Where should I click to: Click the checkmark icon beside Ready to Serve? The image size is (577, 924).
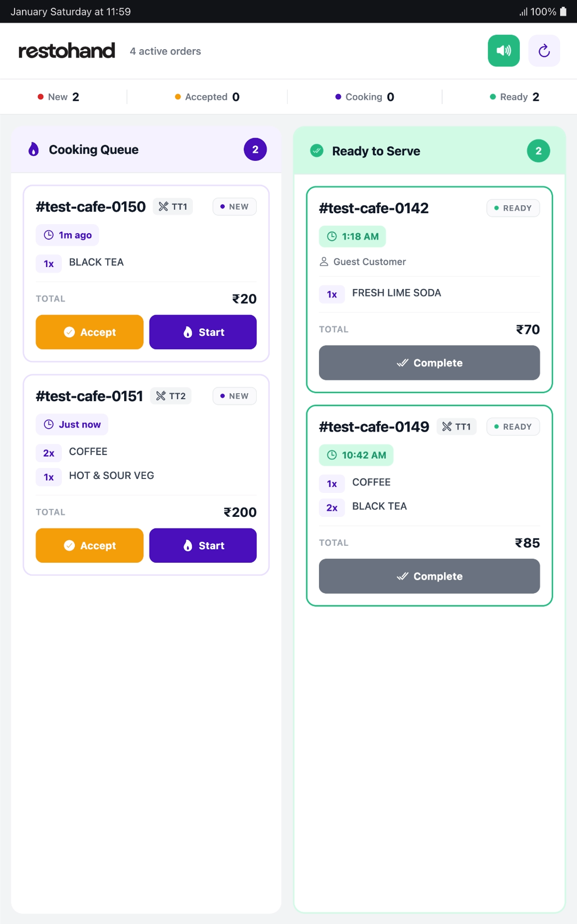click(x=317, y=150)
